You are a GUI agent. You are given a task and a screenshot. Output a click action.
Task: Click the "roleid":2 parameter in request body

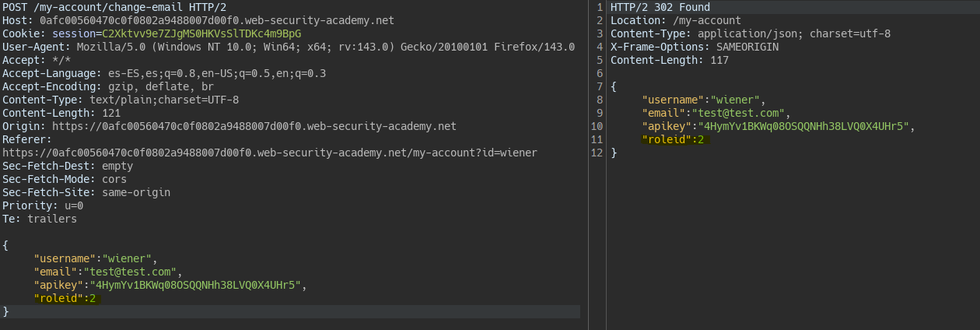pyautogui.click(x=65, y=298)
